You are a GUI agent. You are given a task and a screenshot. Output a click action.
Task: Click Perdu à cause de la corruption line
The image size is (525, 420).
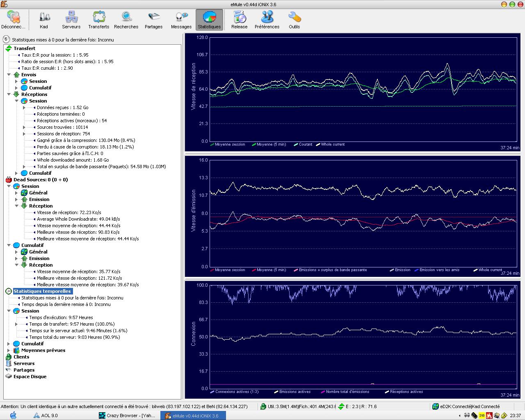pyautogui.click(x=85, y=147)
